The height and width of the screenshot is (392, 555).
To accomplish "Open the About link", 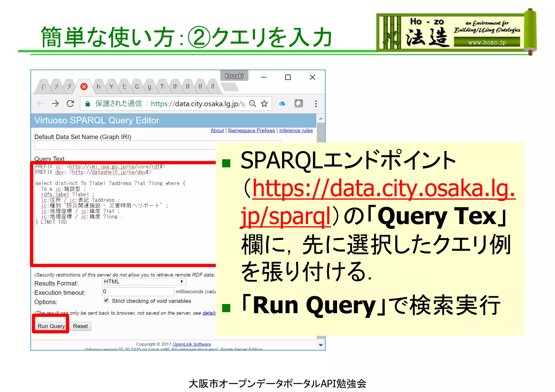I will [x=217, y=130].
